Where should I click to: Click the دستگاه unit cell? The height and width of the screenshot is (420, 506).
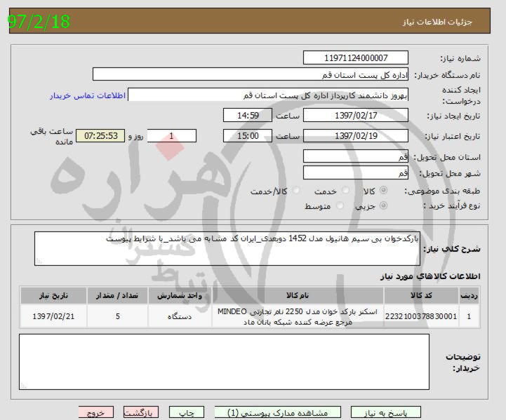[180, 316]
